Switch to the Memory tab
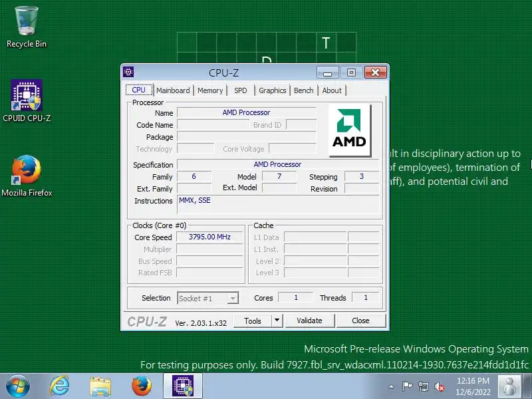This screenshot has height=399, width=532. 210,90
